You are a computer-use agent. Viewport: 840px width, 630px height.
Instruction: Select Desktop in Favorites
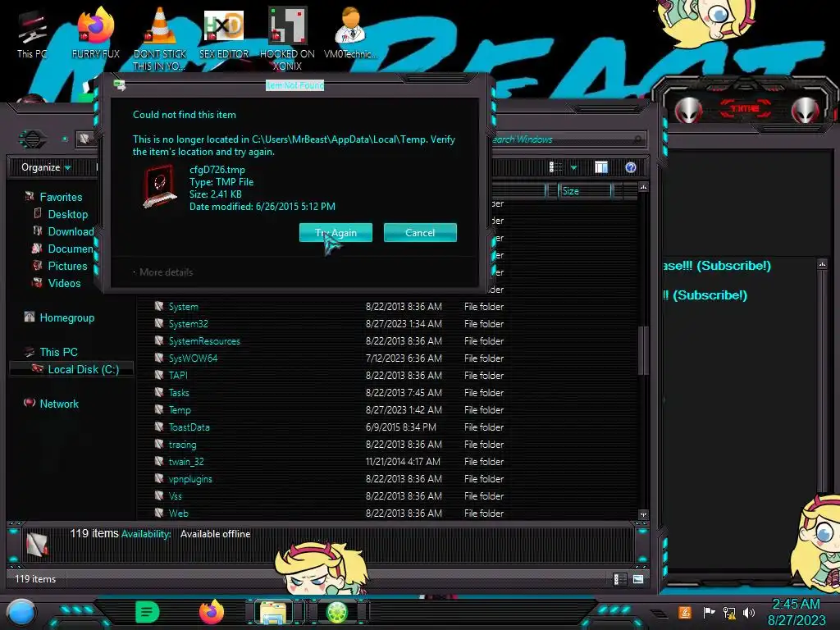click(x=67, y=214)
